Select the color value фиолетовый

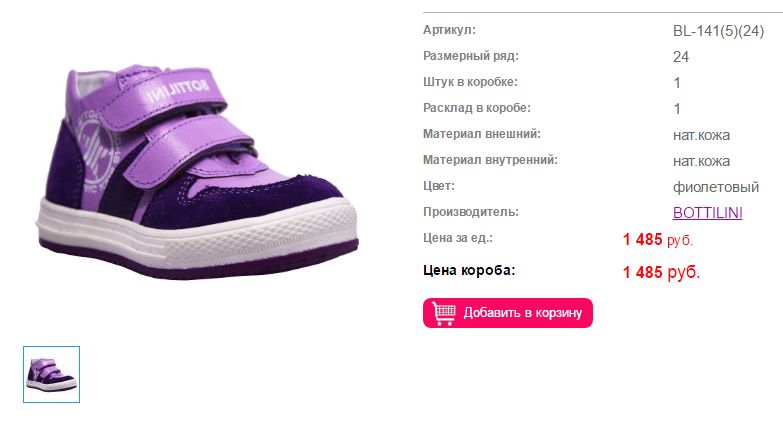[x=716, y=187]
